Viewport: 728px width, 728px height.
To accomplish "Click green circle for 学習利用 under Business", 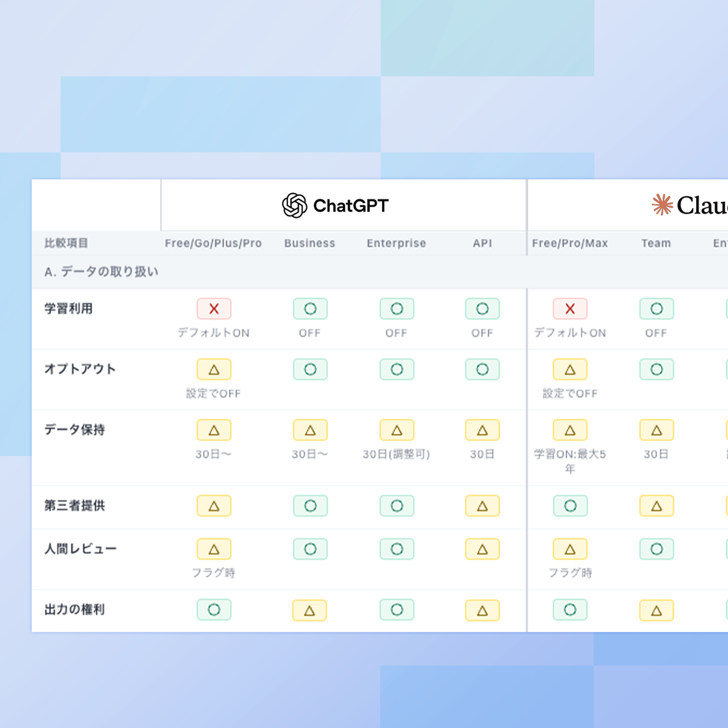I will [310, 309].
